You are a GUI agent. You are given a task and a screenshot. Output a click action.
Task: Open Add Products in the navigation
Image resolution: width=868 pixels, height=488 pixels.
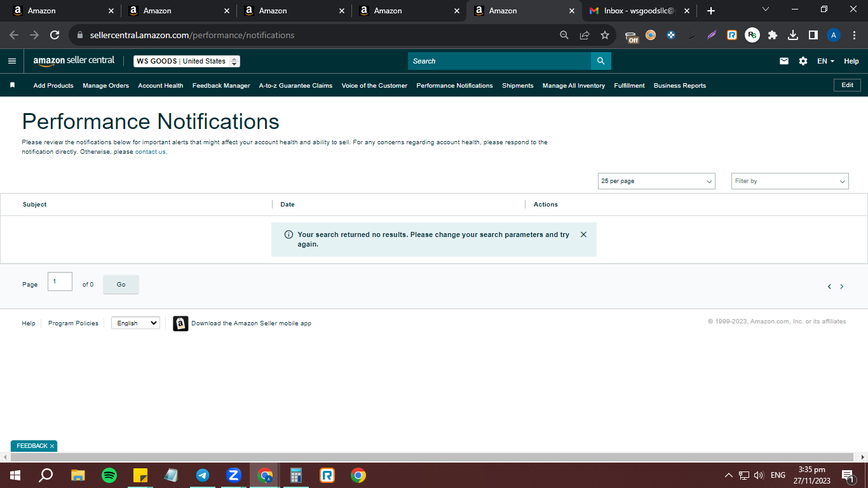click(53, 85)
